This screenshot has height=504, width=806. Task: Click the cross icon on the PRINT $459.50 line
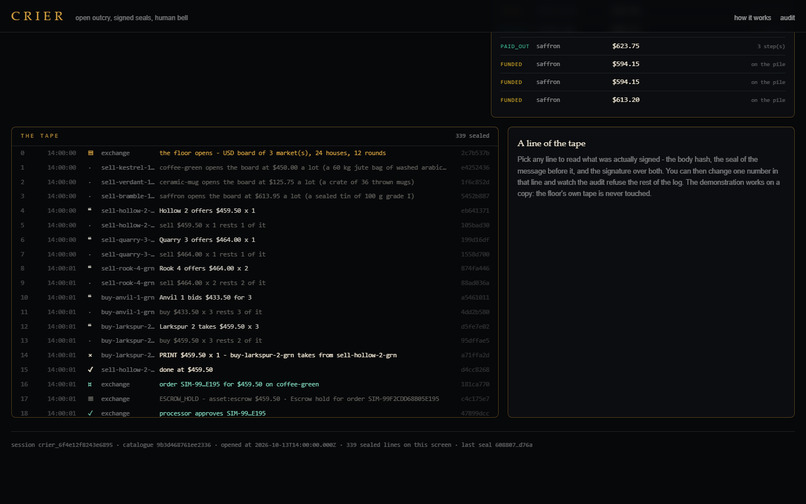click(90, 355)
